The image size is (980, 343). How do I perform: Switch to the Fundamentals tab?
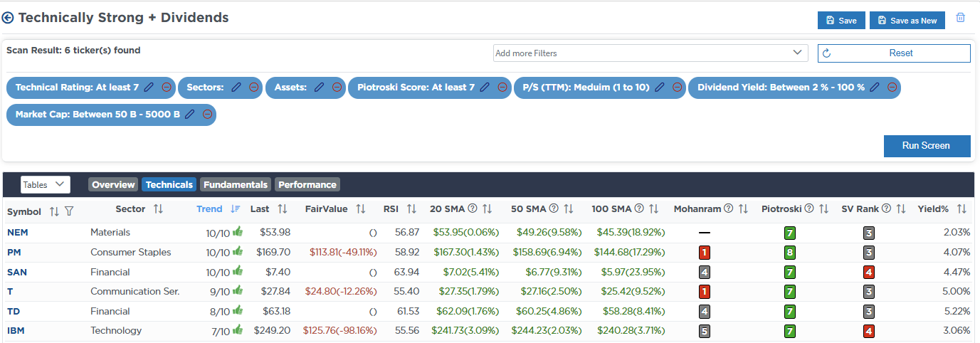click(x=236, y=185)
